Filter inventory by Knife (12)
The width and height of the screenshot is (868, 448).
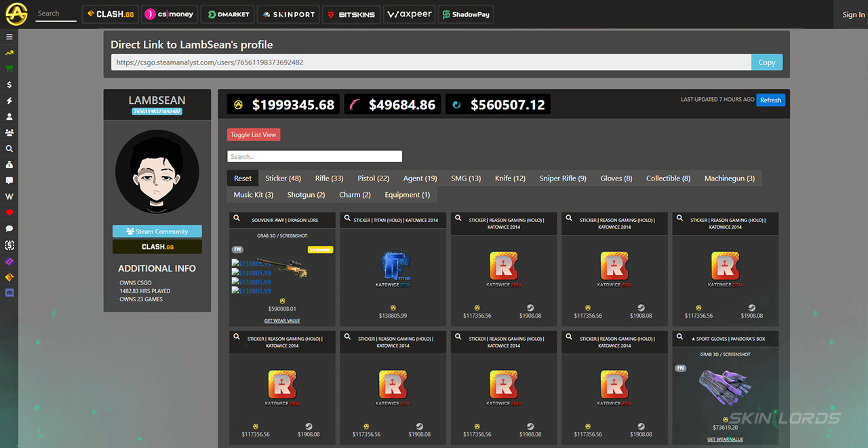point(510,179)
